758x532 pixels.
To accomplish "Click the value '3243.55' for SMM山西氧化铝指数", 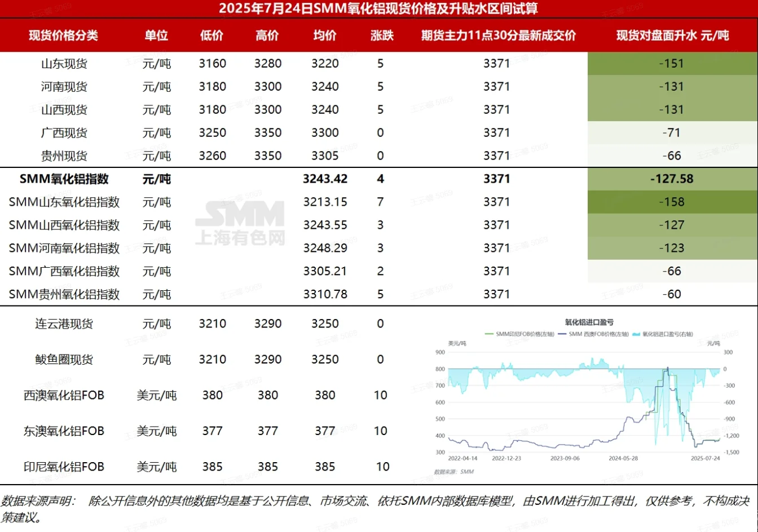I will [x=325, y=225].
